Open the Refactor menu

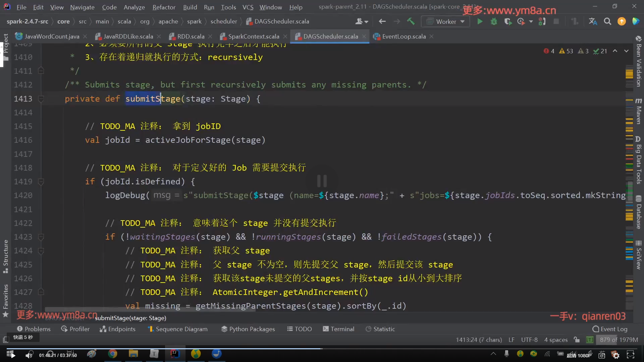point(164,7)
